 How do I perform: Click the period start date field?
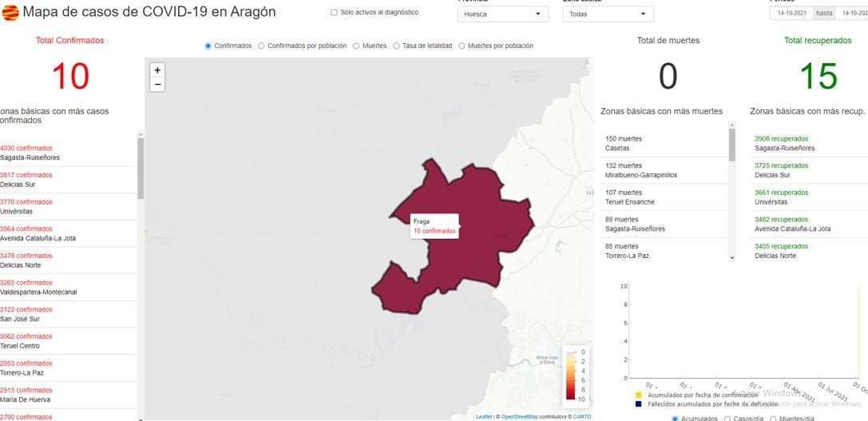(791, 14)
